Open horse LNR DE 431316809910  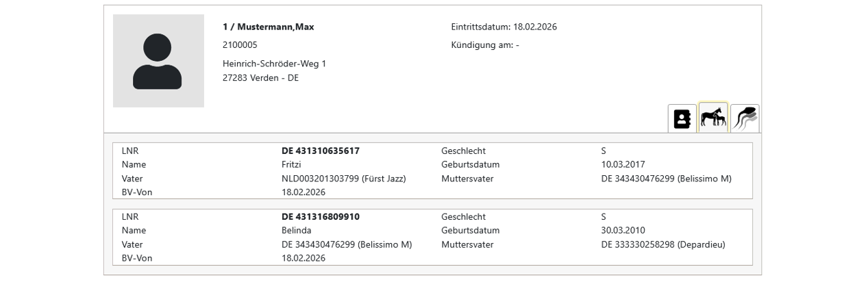320,217
